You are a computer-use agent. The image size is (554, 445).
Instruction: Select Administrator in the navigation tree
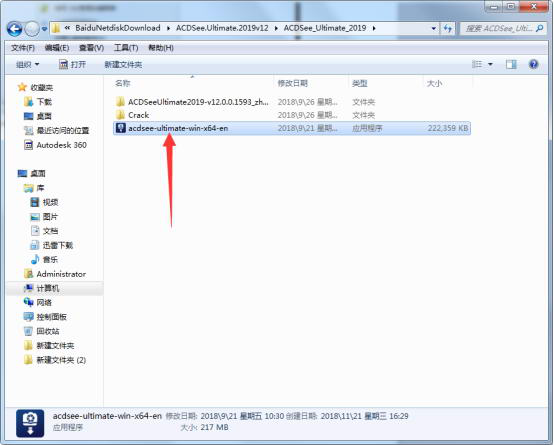61,274
